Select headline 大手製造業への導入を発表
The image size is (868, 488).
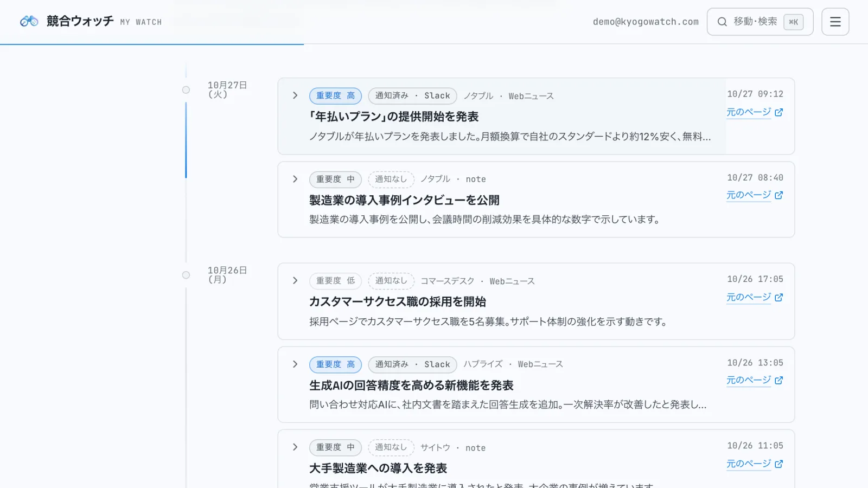(x=378, y=468)
